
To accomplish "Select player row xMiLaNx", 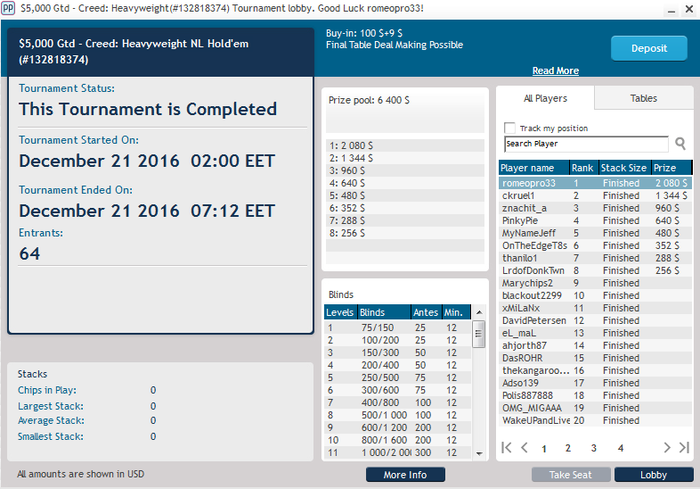I will 595,308.
